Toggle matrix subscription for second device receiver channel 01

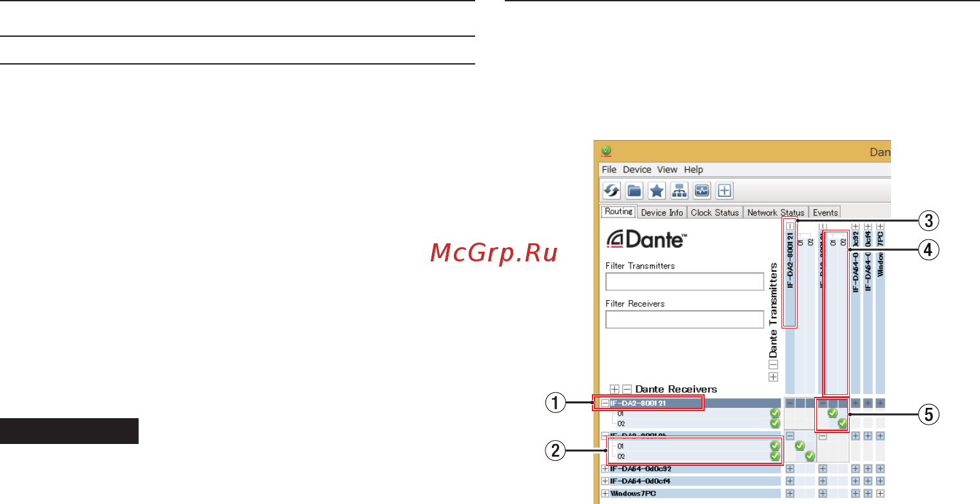click(x=800, y=446)
